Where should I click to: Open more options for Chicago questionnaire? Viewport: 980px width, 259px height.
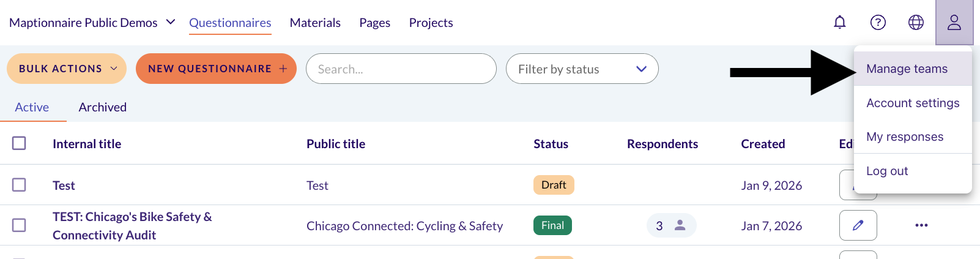(x=921, y=225)
